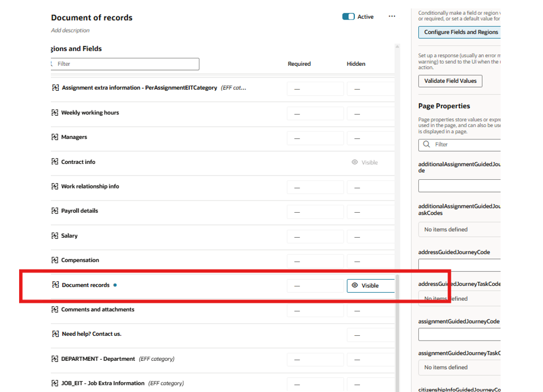Click the Page Properties search magnifier icon
Image resolution: width=543 pixels, height=392 pixels.
[x=427, y=144]
